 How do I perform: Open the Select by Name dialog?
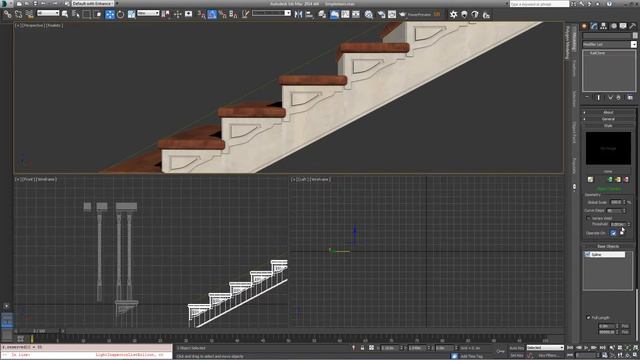pyautogui.click(x=76, y=14)
